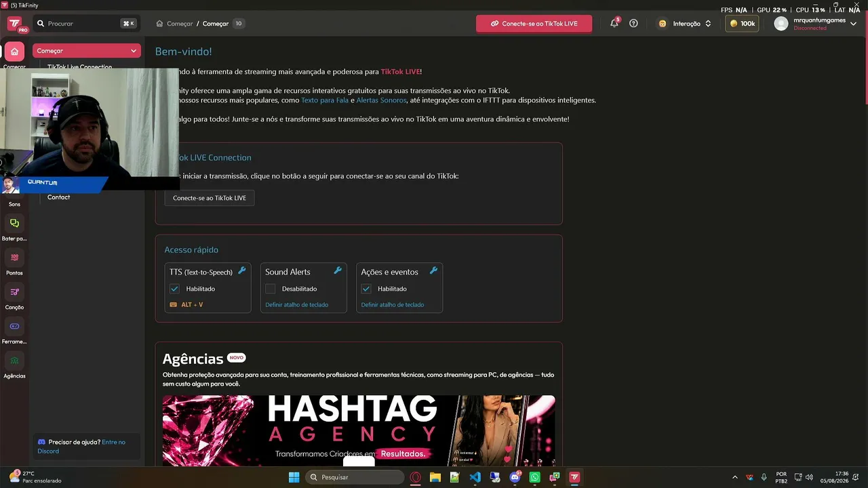This screenshot has height=488, width=868.
Task: Click Definir atalho under Sound Alerts
Action: click(x=297, y=305)
